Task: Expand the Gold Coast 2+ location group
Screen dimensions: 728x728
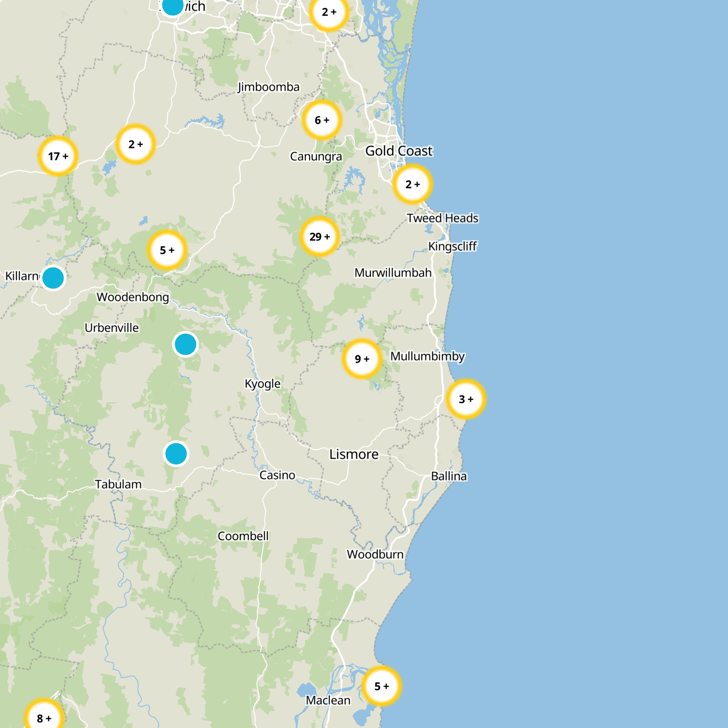Action: click(x=412, y=185)
